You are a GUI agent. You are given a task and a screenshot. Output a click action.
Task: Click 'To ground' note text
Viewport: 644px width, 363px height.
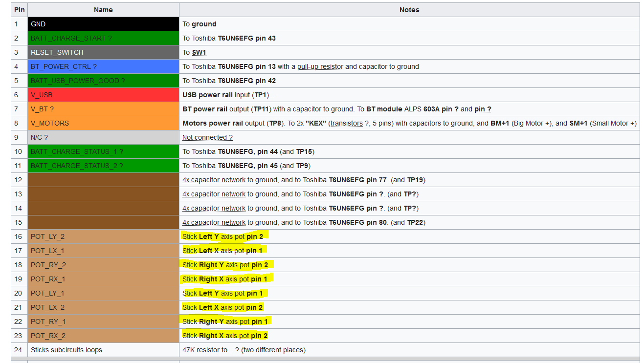200,24
